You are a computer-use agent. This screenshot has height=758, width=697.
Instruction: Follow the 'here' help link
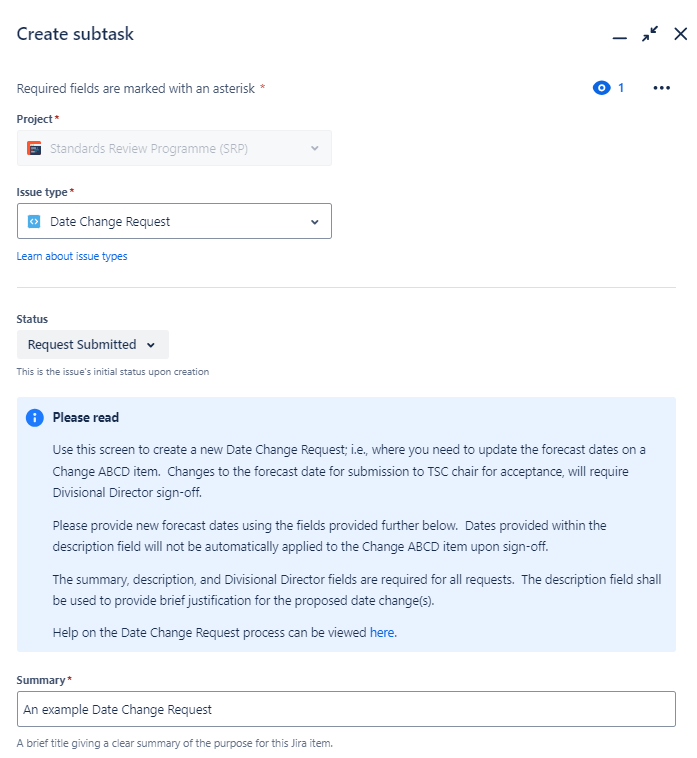point(382,633)
